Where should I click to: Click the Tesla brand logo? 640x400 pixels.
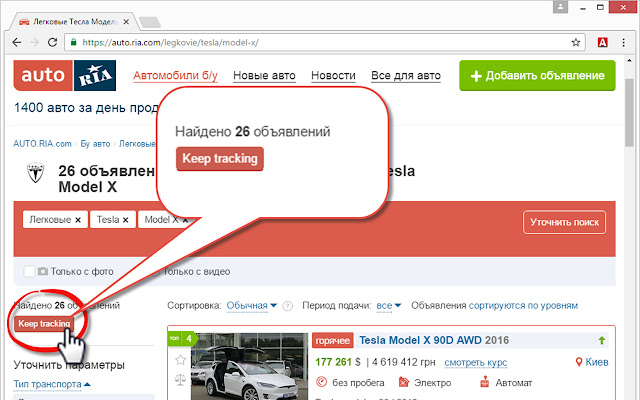click(36, 173)
